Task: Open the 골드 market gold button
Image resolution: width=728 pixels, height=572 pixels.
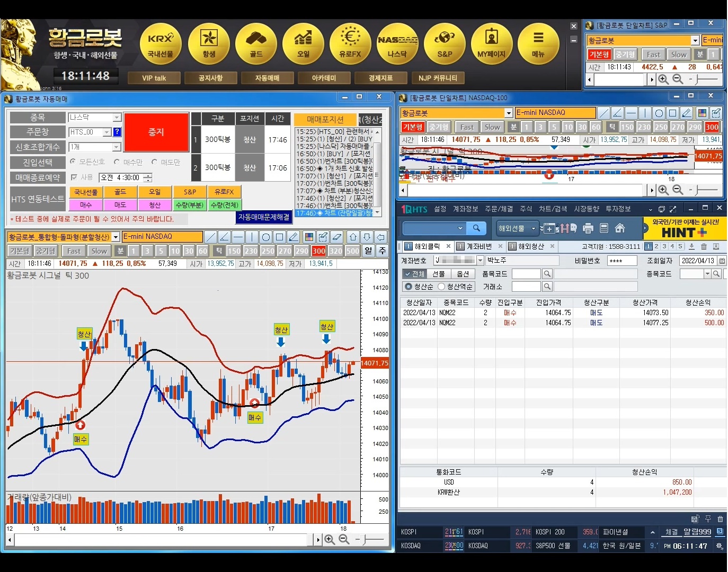Action: 256,44
